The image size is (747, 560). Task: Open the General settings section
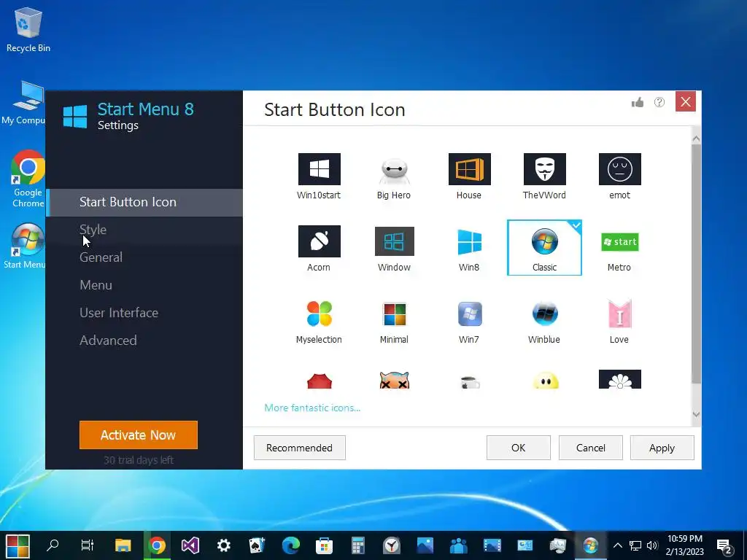(x=144, y=257)
